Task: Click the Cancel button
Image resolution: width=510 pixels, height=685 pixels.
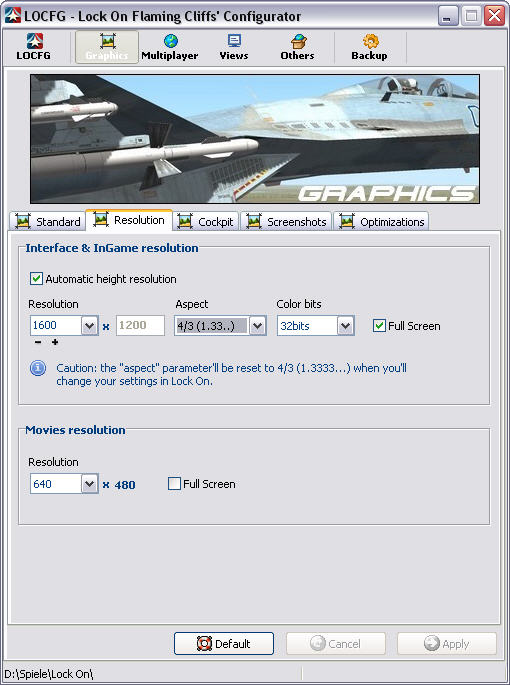Action: click(336, 643)
